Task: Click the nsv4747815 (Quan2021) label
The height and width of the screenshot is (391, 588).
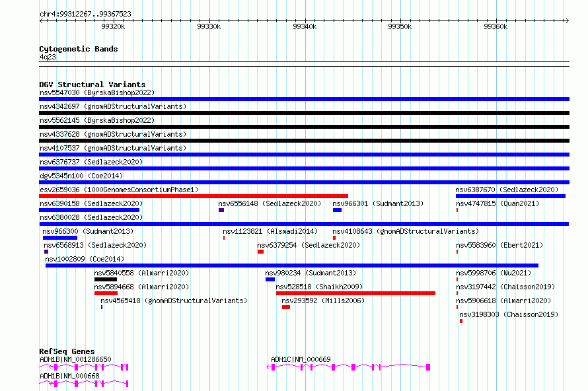Action: coord(497,203)
